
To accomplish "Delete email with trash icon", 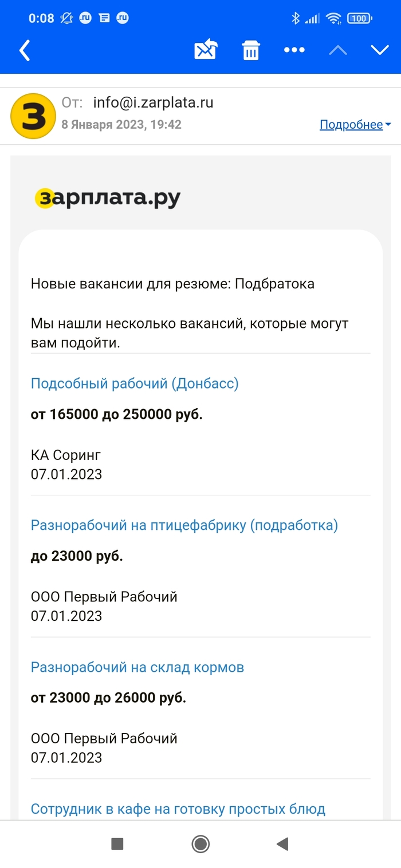I will pos(250,50).
